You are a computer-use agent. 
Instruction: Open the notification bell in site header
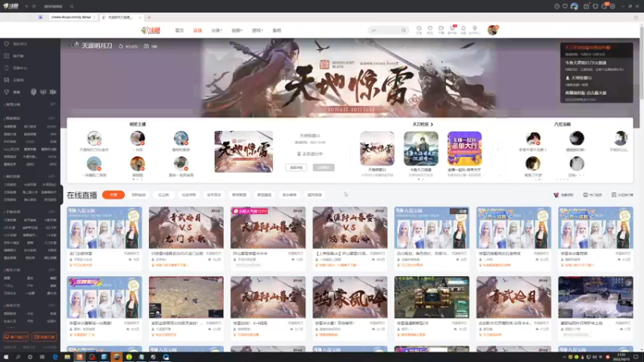(464, 30)
